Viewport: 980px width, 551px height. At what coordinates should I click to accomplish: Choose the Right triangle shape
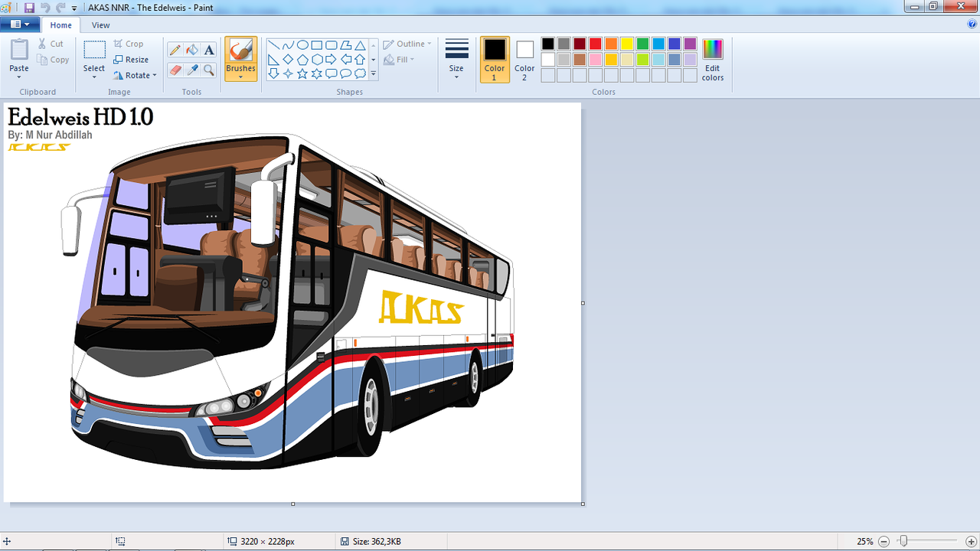273,60
